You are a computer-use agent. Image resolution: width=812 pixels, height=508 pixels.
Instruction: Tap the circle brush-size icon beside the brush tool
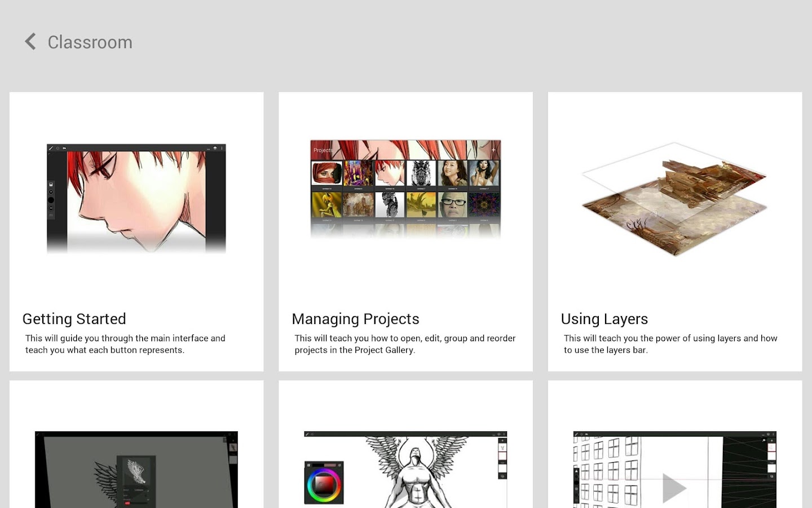(x=58, y=147)
